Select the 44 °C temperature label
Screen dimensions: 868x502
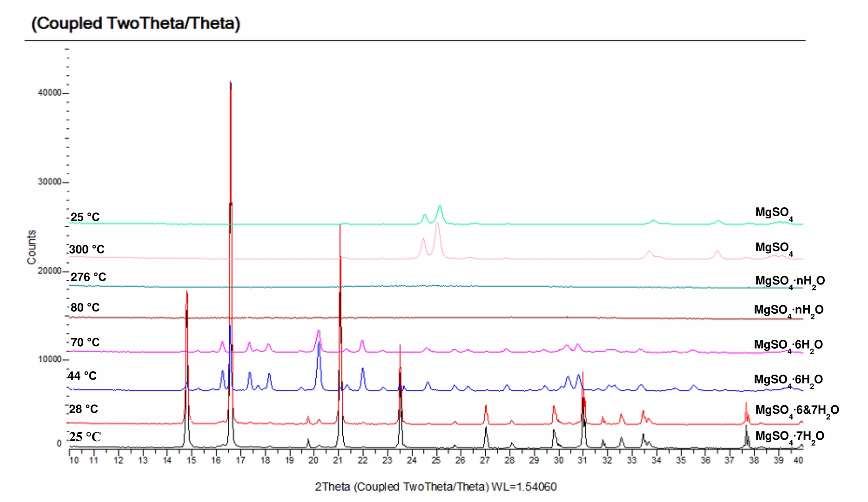pyautogui.click(x=82, y=376)
